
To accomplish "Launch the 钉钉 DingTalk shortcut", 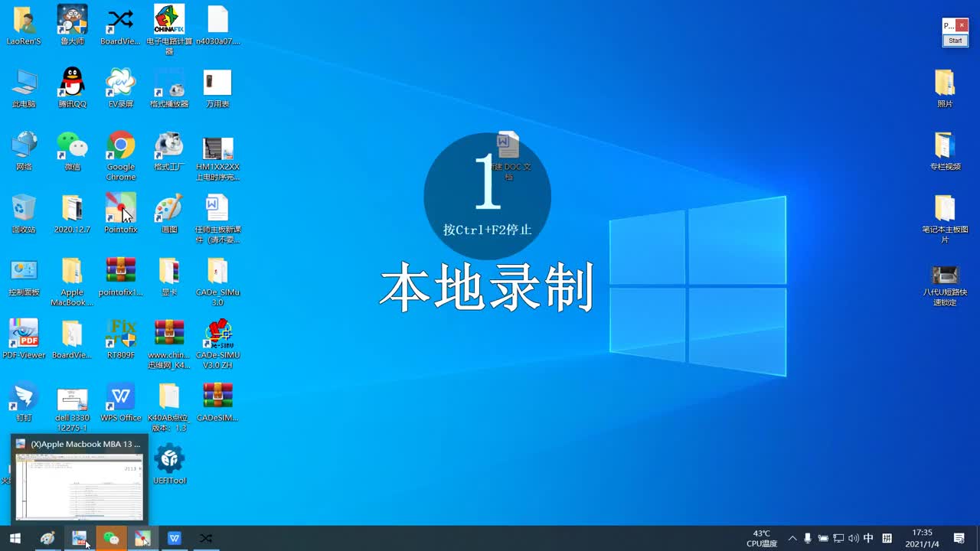I will [24, 402].
